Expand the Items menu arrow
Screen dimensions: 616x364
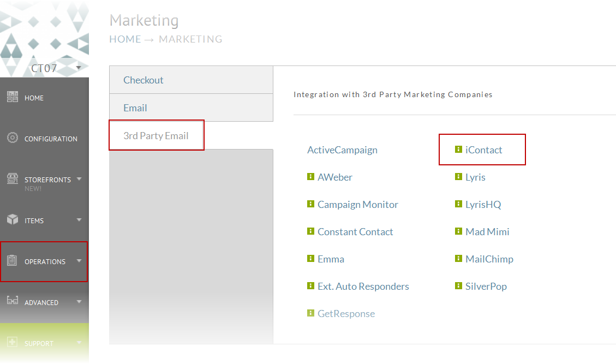pyautogui.click(x=79, y=220)
